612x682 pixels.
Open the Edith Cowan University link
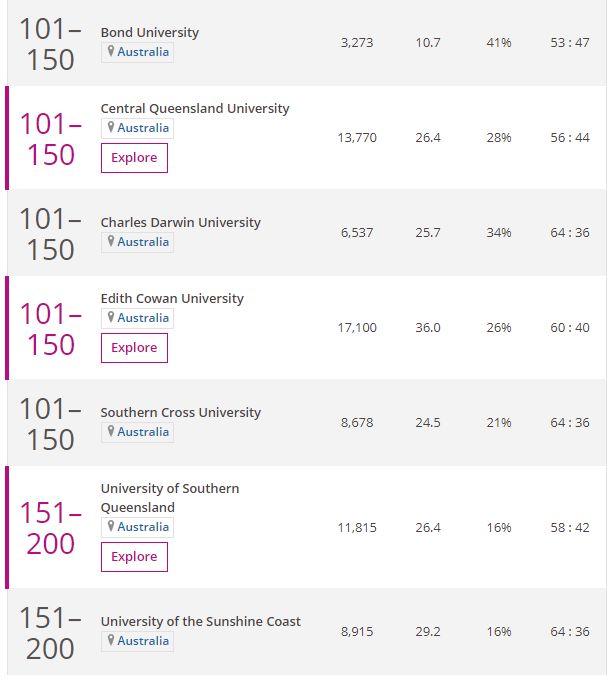[x=172, y=299]
